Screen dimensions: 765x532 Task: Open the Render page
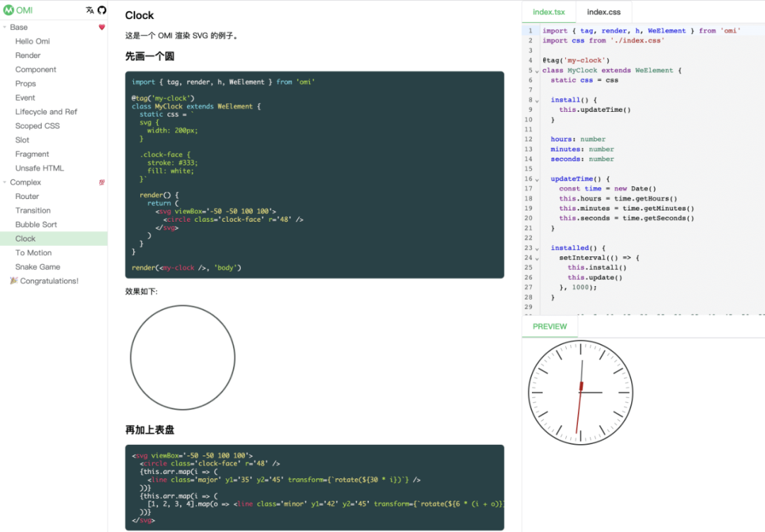point(28,56)
